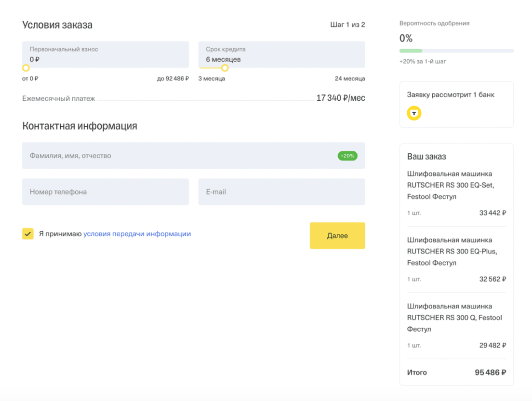
Task: Click the RUTSCHER RS 300 Q item
Action: pos(451,318)
